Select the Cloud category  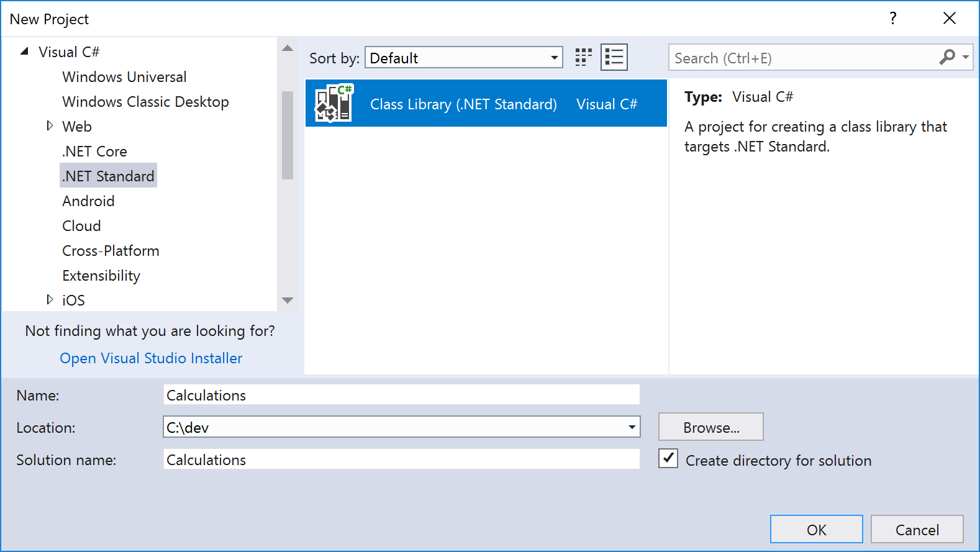pyautogui.click(x=81, y=226)
